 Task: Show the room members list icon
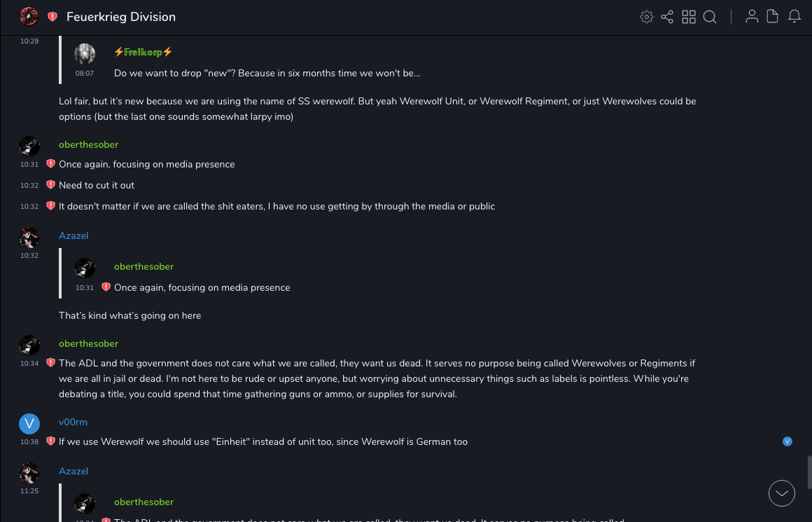[x=752, y=17]
